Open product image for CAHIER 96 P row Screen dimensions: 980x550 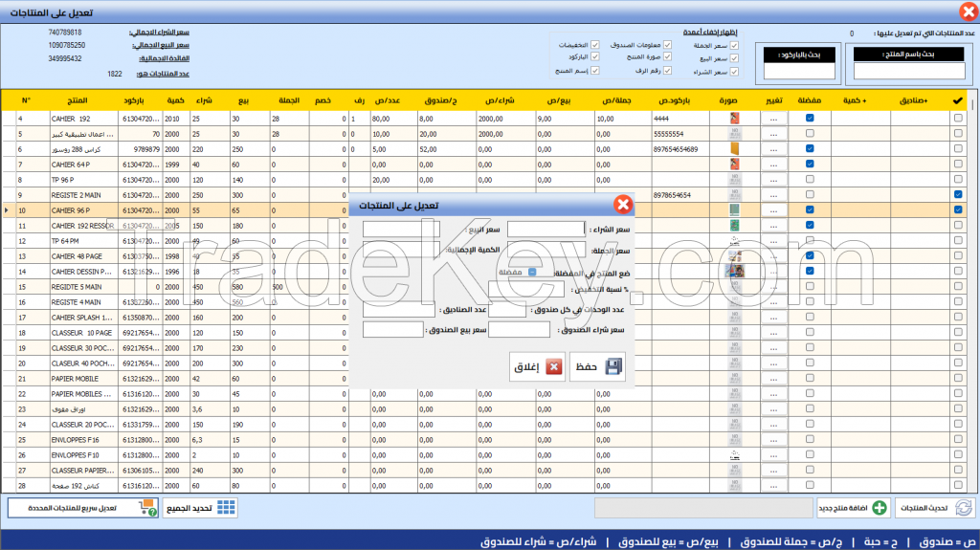tap(734, 210)
